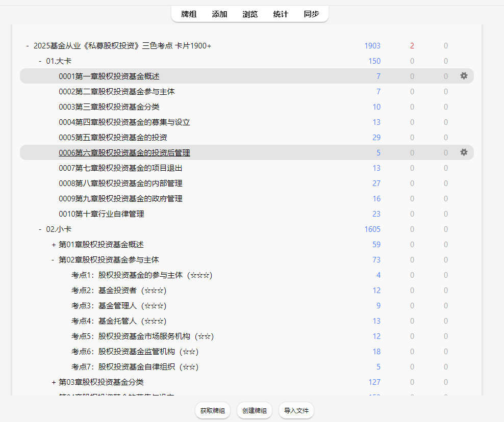This screenshot has width=504, height=422.
Task: Open 0010第十章行业自律管理 deck
Action: 102,214
